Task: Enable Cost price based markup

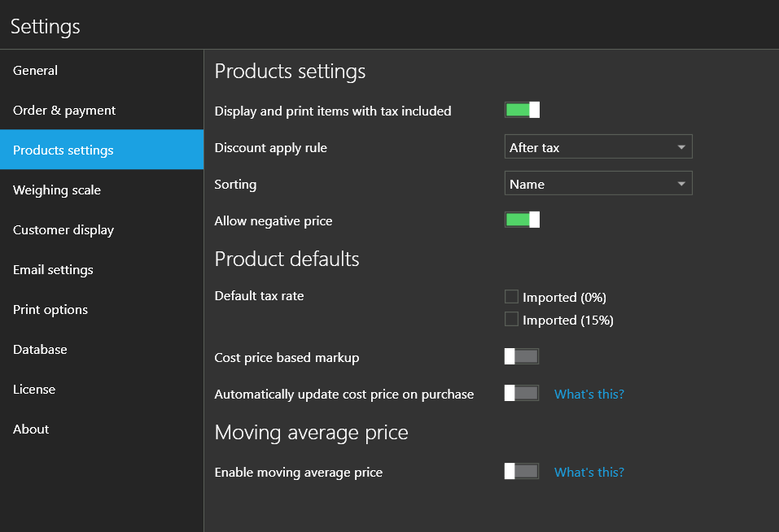Action: pyautogui.click(x=521, y=355)
